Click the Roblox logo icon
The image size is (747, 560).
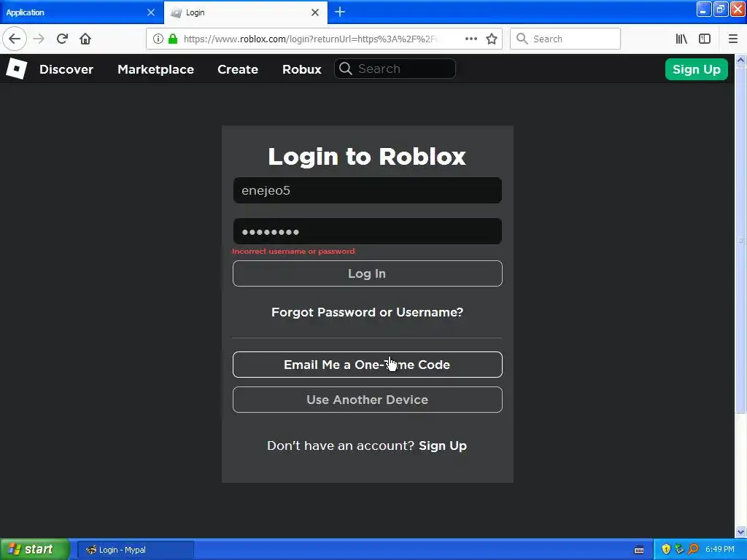[16, 69]
